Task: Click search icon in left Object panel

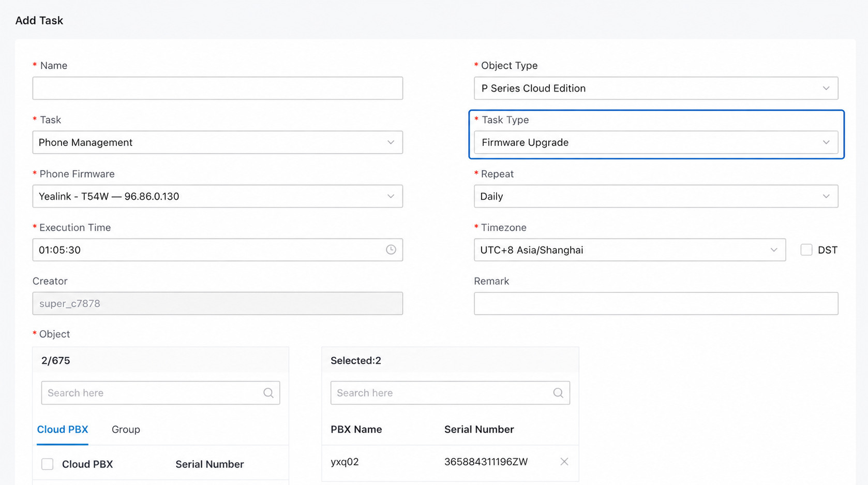Action: [x=268, y=393]
